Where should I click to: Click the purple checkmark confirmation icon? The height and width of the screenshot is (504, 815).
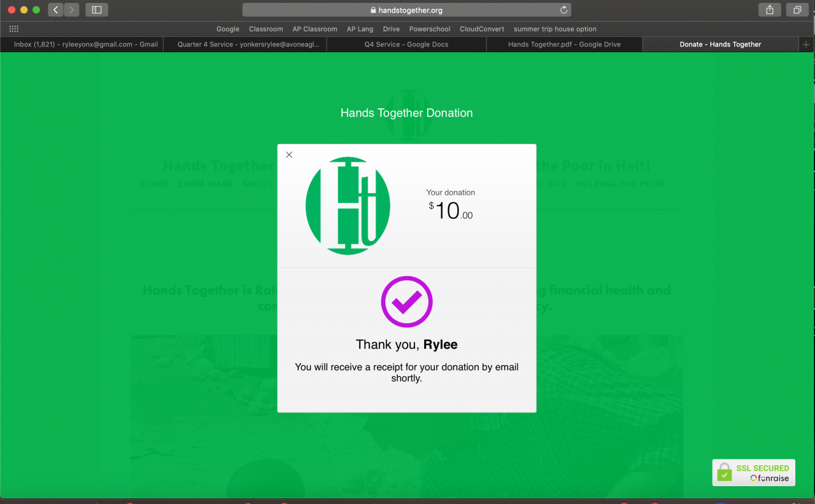(x=407, y=302)
